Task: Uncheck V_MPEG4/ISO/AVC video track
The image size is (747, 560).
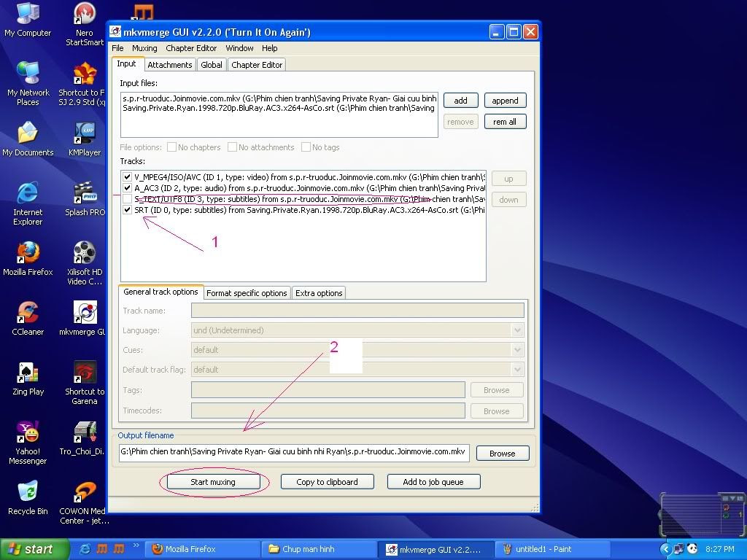Action: (x=127, y=177)
